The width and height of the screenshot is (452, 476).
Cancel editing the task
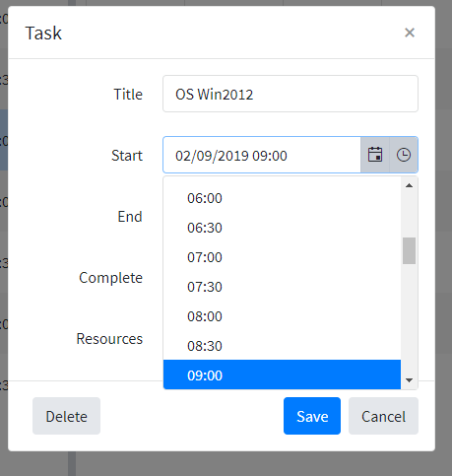[383, 416]
